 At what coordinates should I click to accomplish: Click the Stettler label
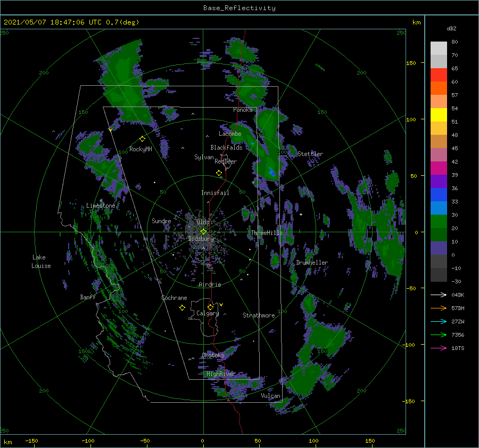[x=310, y=154]
